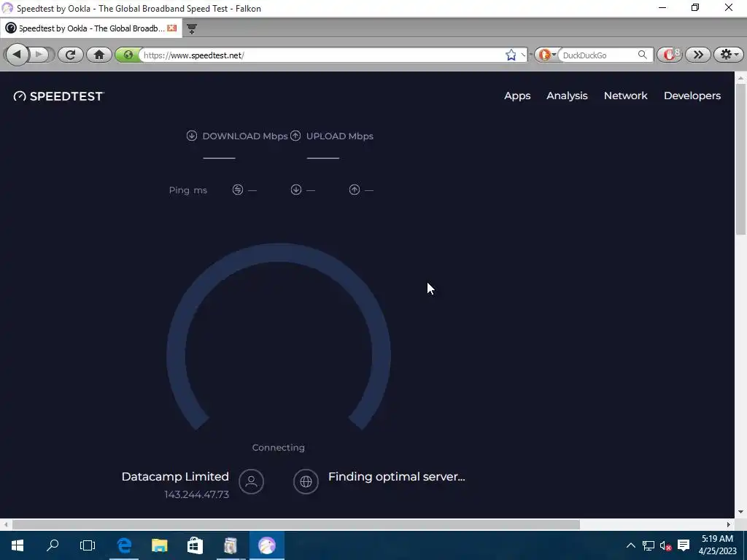Click the Connecting status label
Image resolution: width=747 pixels, height=560 pixels.
(x=278, y=448)
